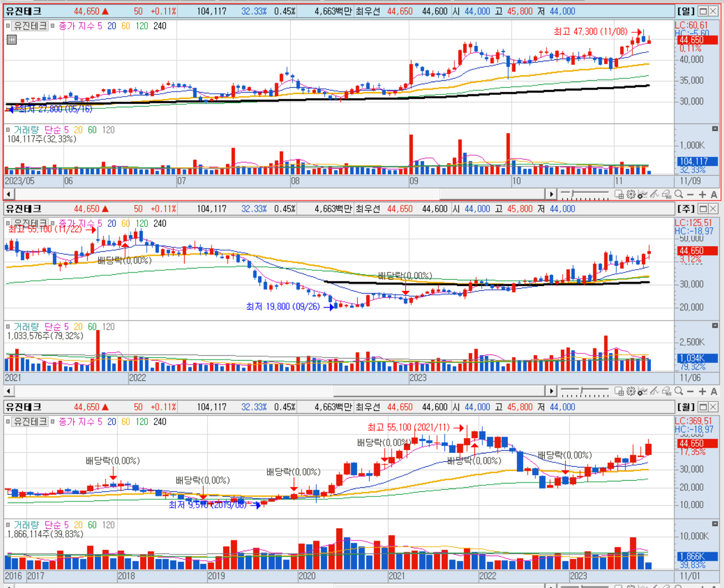Toggle square marker before 유진테크 in the weekly chart
724x588 pixels.
tap(8, 223)
